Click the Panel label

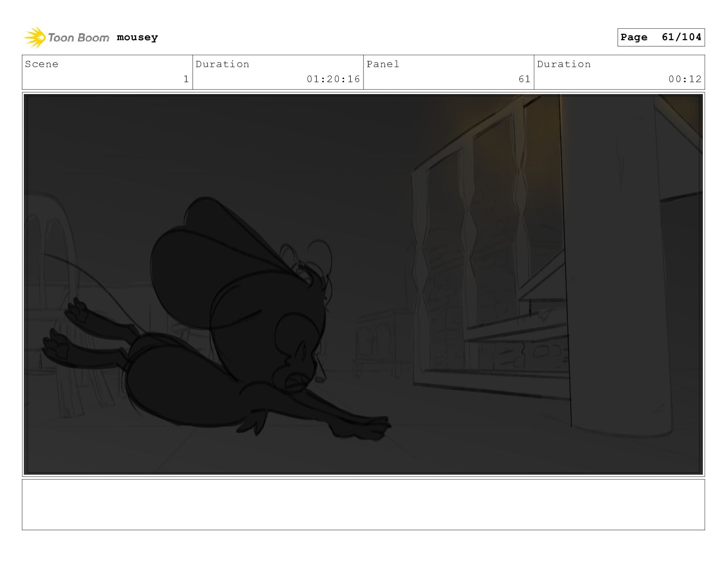(x=383, y=64)
